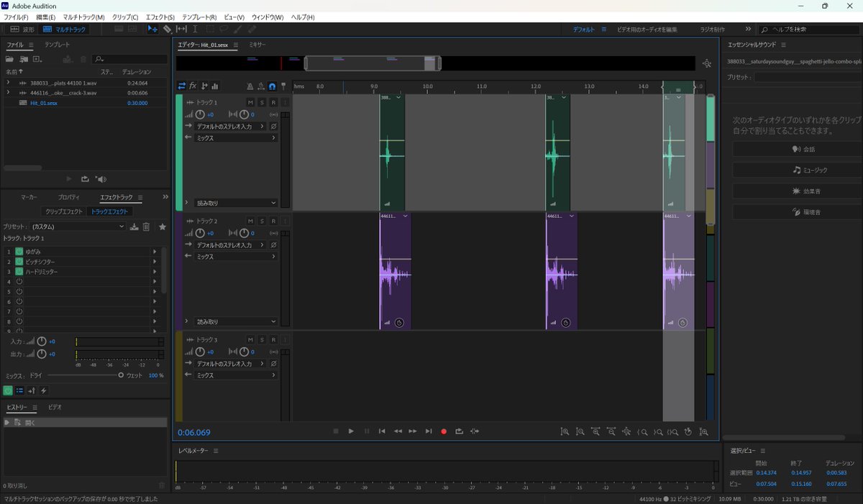Select the Slip tool
Image resolution: width=863 pixels, height=504 pixels.
tap(181, 29)
